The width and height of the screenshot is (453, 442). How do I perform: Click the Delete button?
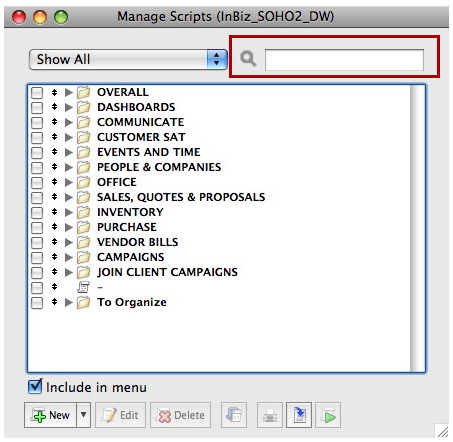(x=180, y=415)
